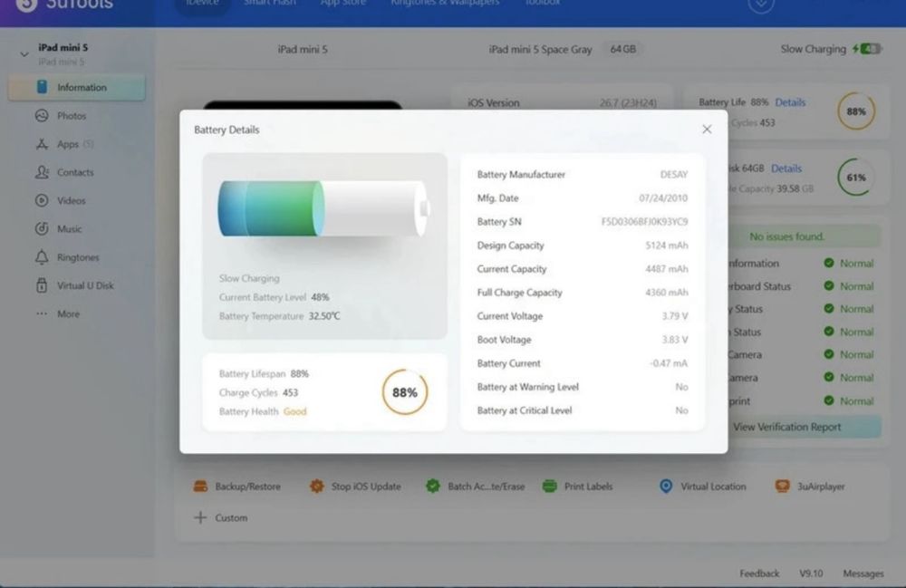Click the 61% disk usage ring

pyautogui.click(x=856, y=178)
